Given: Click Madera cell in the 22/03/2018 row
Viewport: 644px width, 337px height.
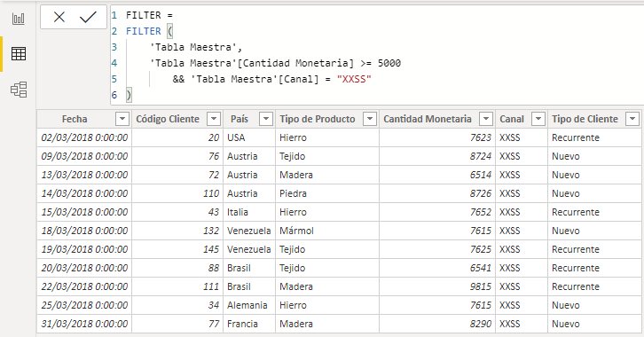Looking at the screenshot, I should point(327,286).
